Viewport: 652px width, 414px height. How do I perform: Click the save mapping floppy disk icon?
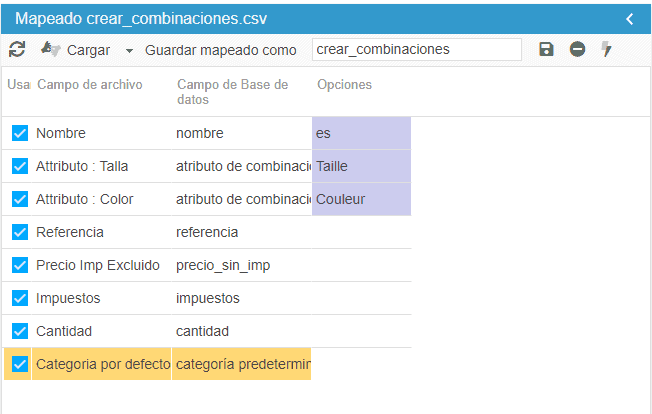click(x=546, y=49)
